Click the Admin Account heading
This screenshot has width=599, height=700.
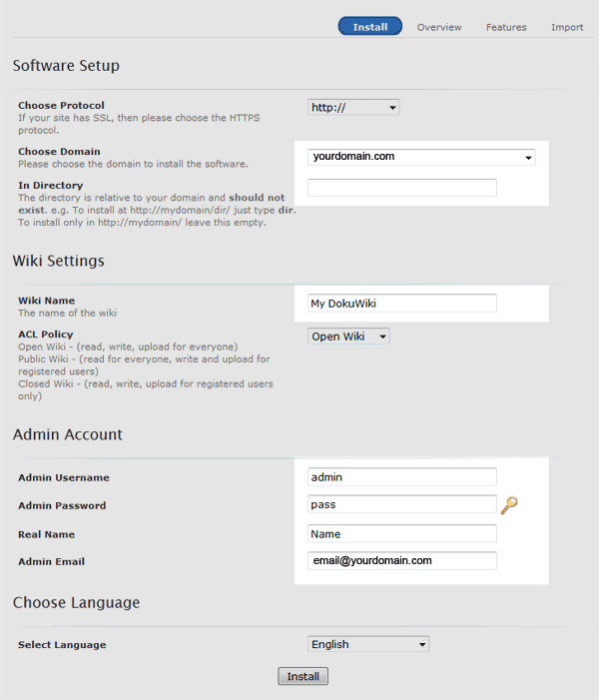click(68, 434)
